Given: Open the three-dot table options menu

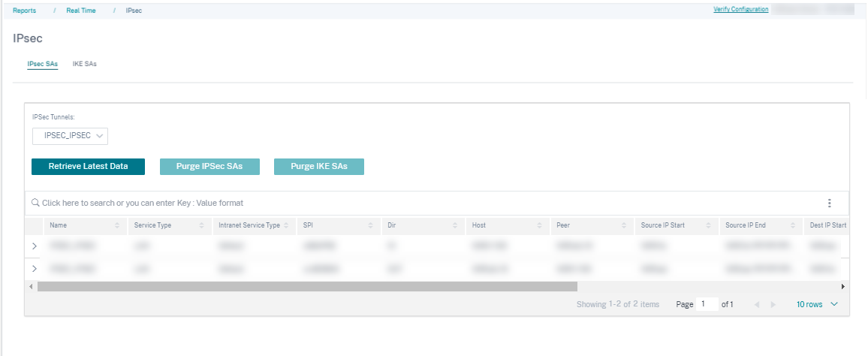Looking at the screenshot, I should tap(829, 204).
